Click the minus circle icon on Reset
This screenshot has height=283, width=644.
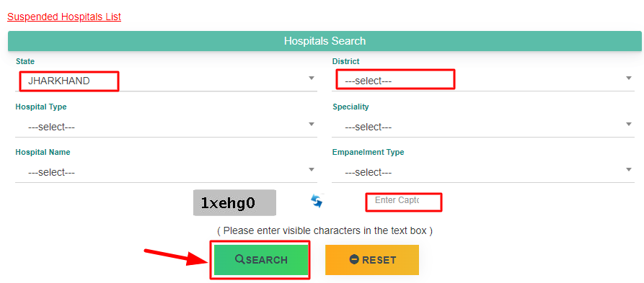(354, 260)
